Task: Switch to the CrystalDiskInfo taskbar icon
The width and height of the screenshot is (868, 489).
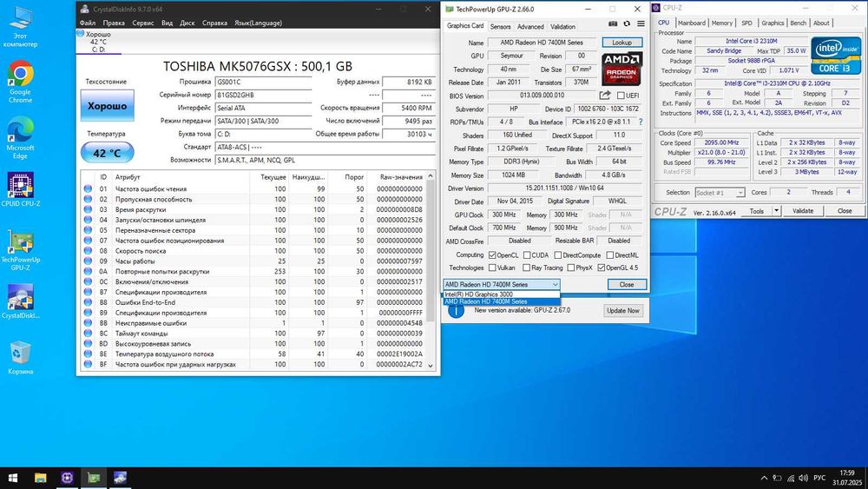Action: coord(120,478)
